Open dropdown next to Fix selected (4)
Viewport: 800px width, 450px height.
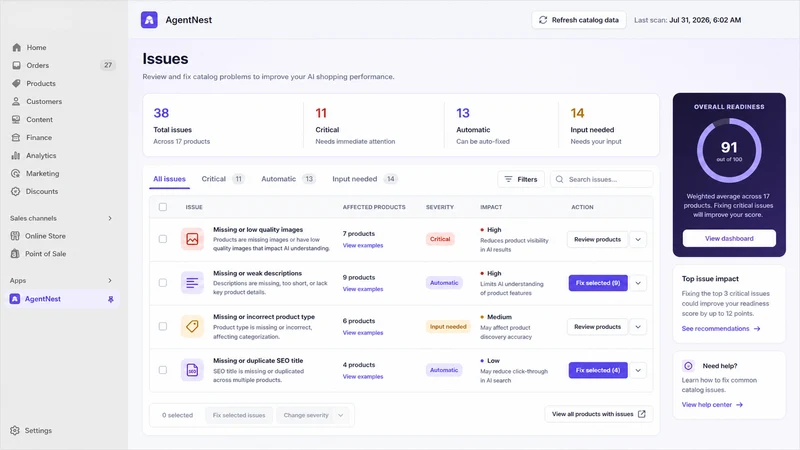638,370
